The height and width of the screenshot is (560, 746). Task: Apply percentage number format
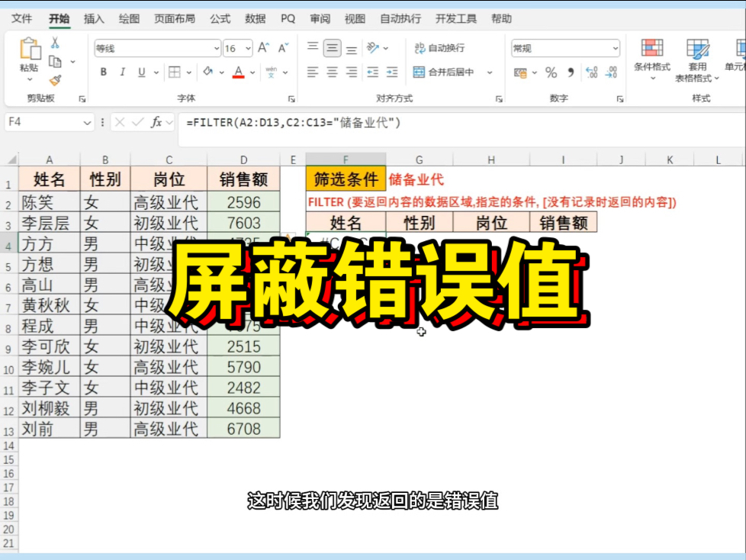pos(550,72)
